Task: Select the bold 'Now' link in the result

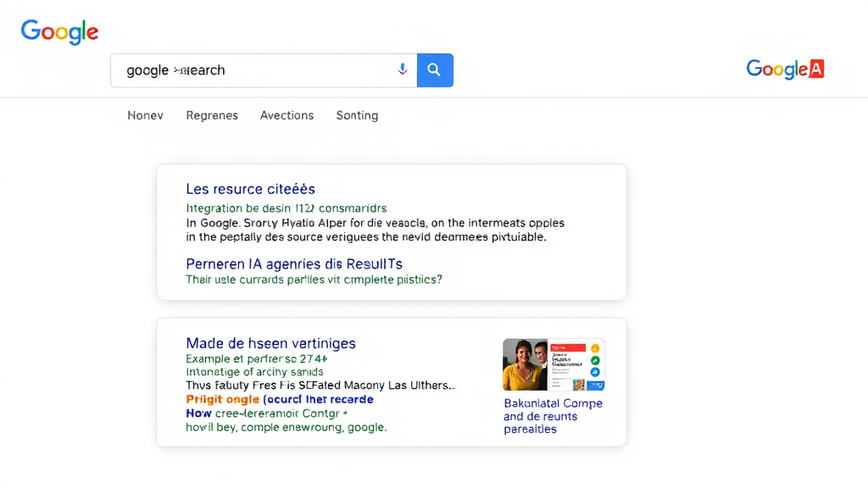Action: coord(198,413)
